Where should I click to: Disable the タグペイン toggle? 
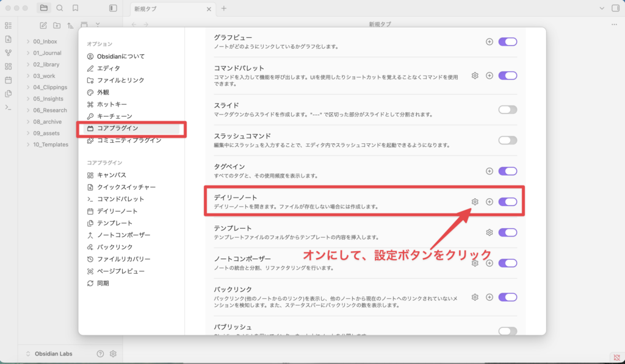click(x=508, y=171)
